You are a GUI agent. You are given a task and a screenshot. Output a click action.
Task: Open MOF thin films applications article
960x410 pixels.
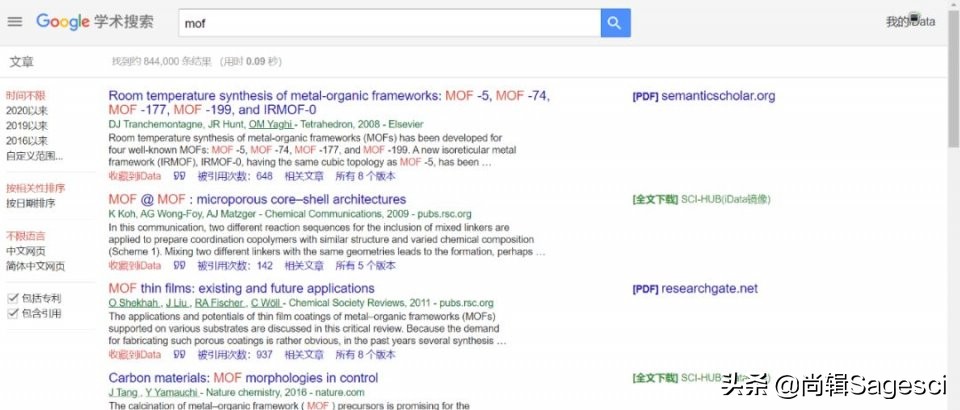[x=241, y=289]
